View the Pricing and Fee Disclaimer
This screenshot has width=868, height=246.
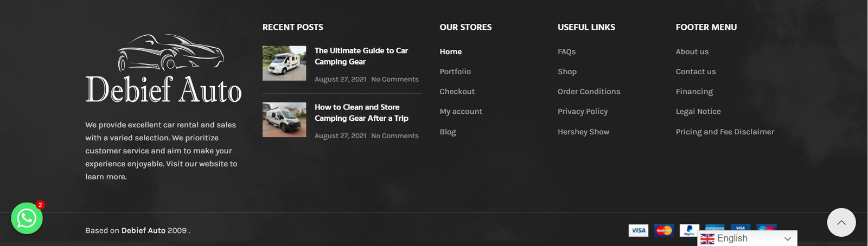click(725, 132)
